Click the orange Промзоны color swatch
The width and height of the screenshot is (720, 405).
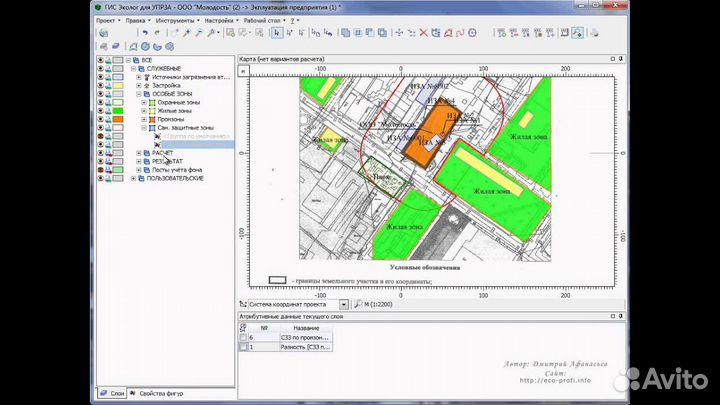tap(118, 120)
